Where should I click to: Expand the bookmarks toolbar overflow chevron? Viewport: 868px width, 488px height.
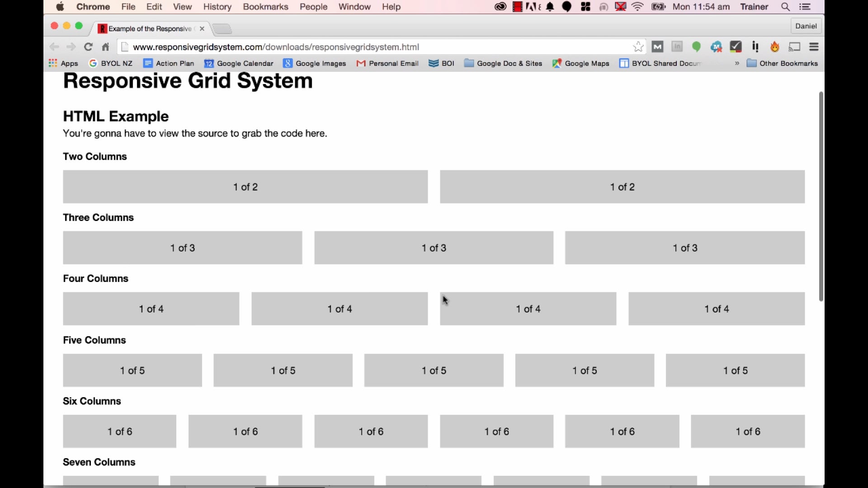coord(736,64)
